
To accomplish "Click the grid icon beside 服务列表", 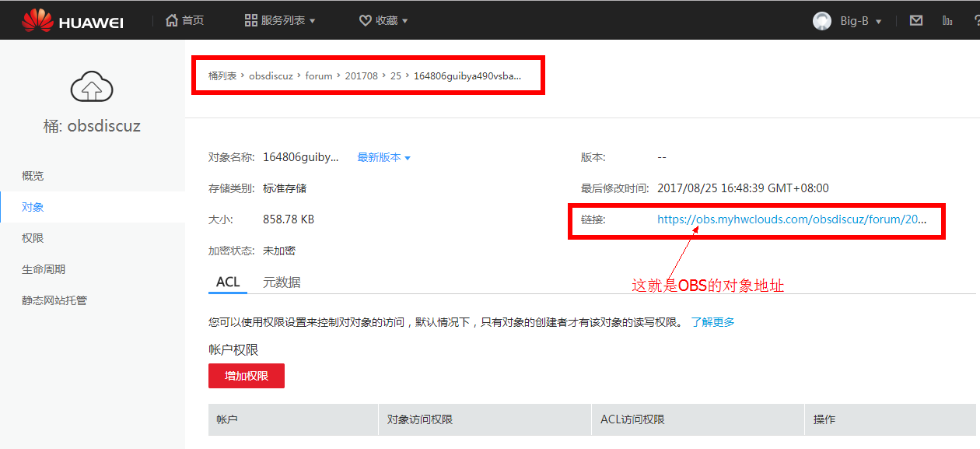I will (x=250, y=20).
